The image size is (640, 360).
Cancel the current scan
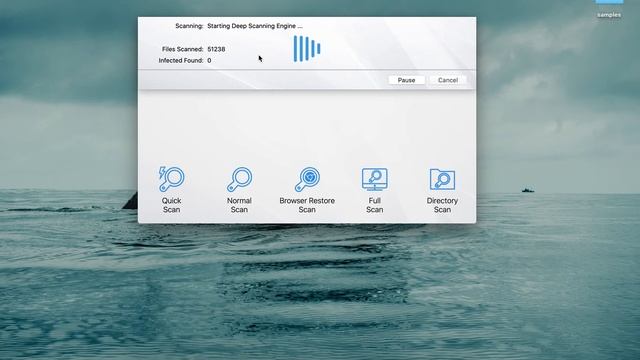click(448, 80)
